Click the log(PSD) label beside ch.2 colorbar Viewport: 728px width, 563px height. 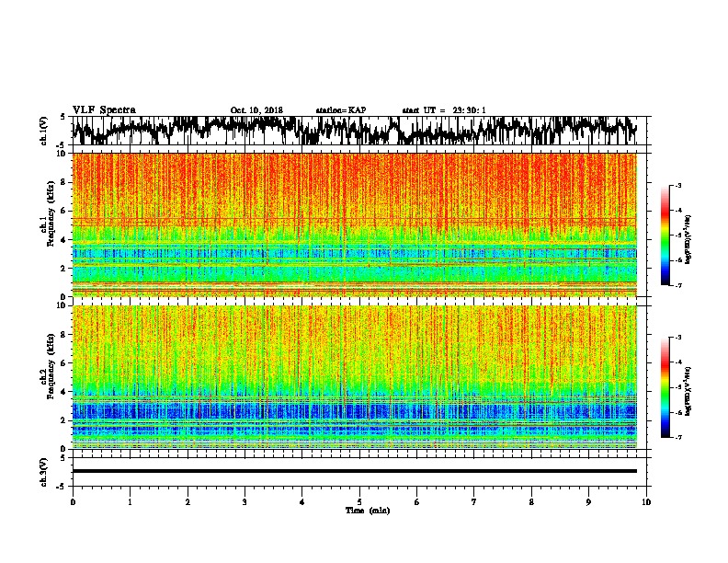coord(688,391)
